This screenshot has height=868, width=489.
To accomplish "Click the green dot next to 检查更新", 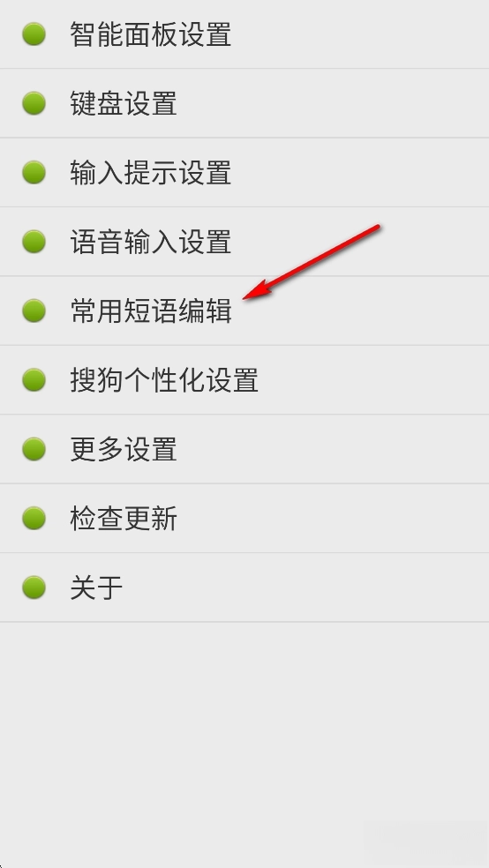I will [34, 518].
